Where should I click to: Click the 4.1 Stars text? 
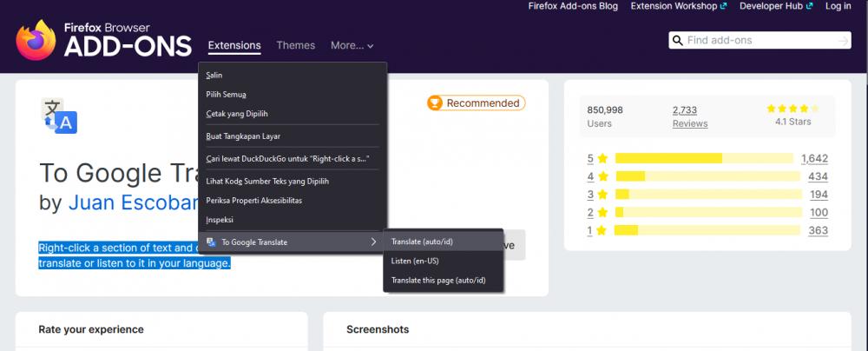[792, 122]
